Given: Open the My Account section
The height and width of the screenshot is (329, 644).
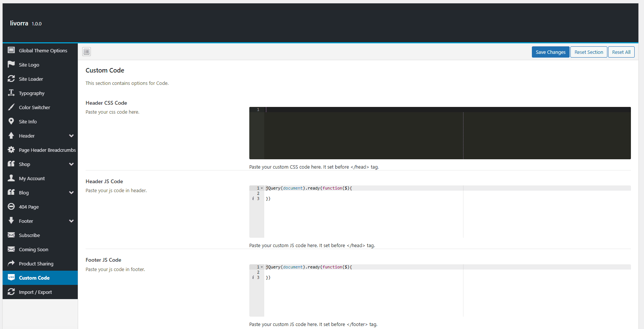Looking at the screenshot, I should (40, 178).
